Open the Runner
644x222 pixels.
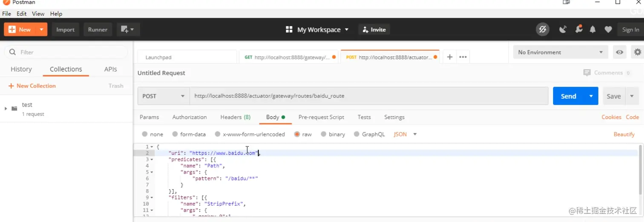98,29
